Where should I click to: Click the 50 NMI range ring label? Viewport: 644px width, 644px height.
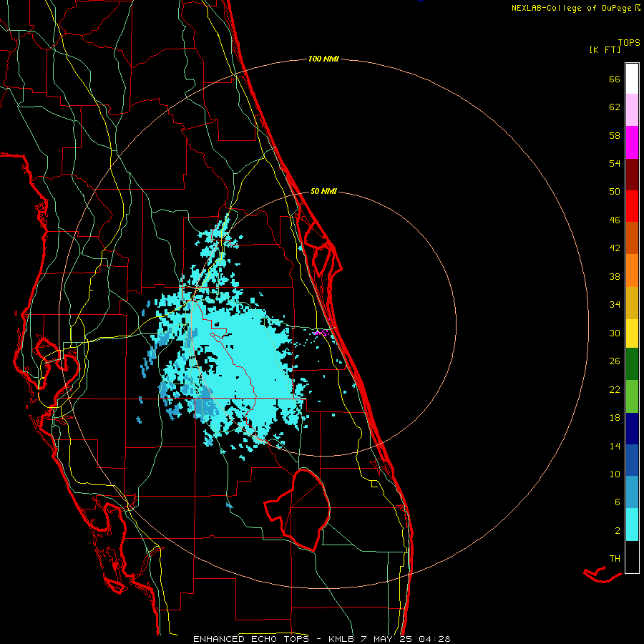[323, 191]
